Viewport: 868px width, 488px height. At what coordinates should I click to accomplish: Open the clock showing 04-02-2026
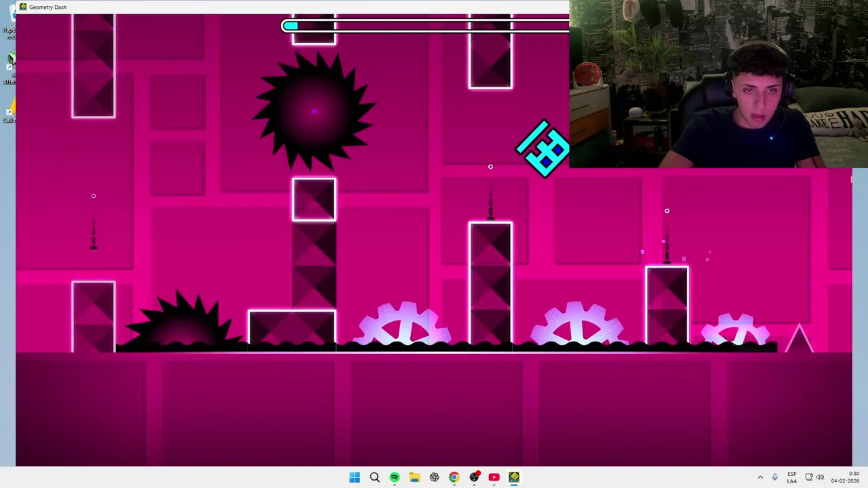845,477
